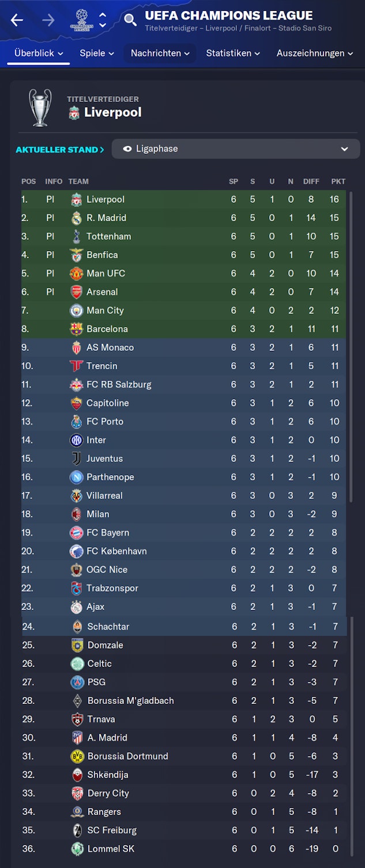This screenshot has height=868, width=365.
Task: Open the search magnifier icon
Action: point(130,20)
